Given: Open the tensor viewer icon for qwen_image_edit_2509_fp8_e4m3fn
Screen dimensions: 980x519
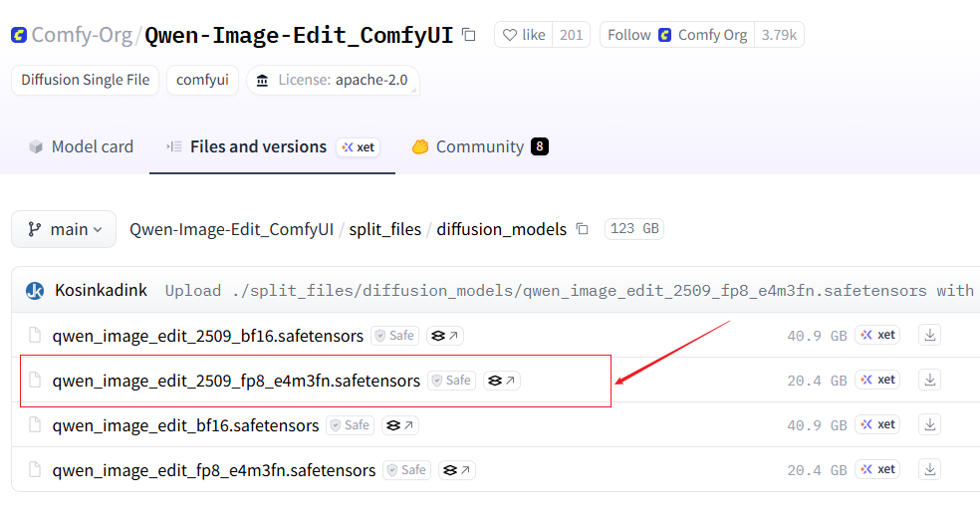Looking at the screenshot, I should click(502, 381).
